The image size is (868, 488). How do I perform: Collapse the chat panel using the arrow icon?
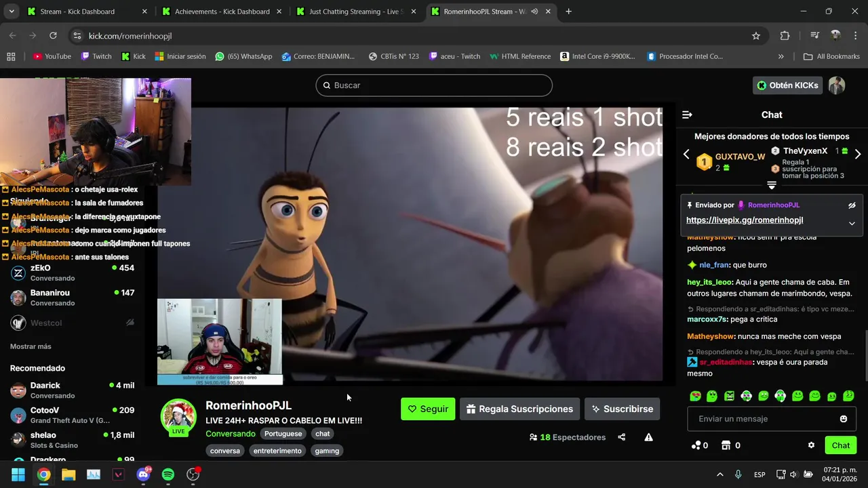pos(687,115)
